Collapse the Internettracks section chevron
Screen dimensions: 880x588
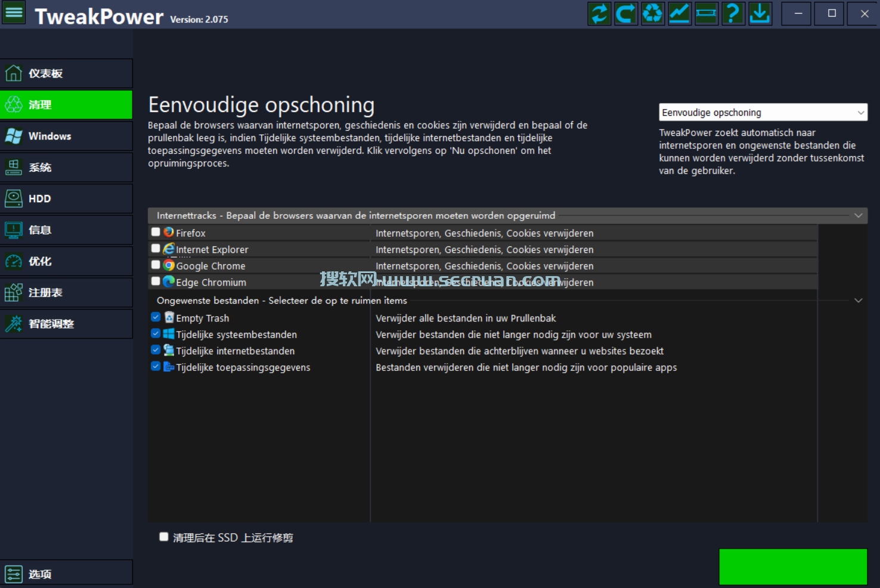click(859, 215)
